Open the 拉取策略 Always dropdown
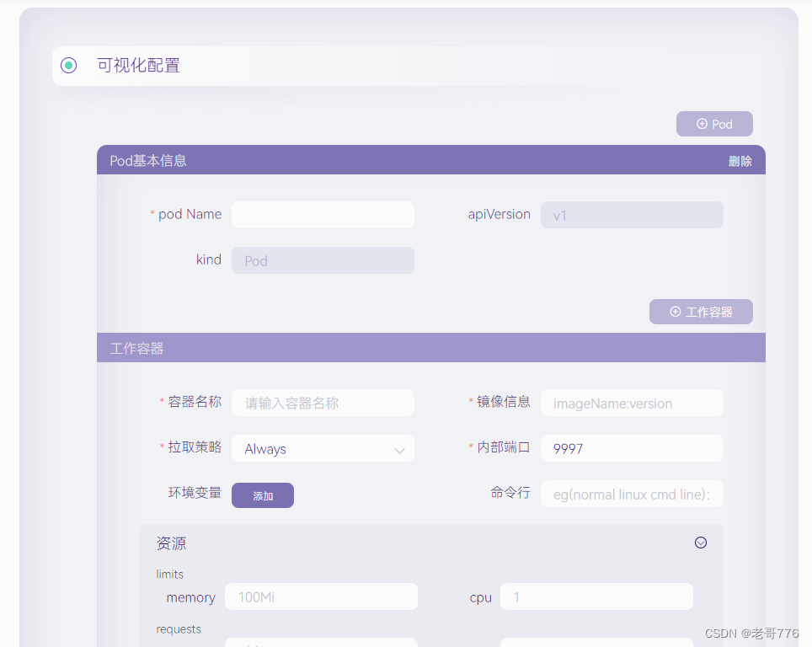812x647 pixels. pos(323,448)
